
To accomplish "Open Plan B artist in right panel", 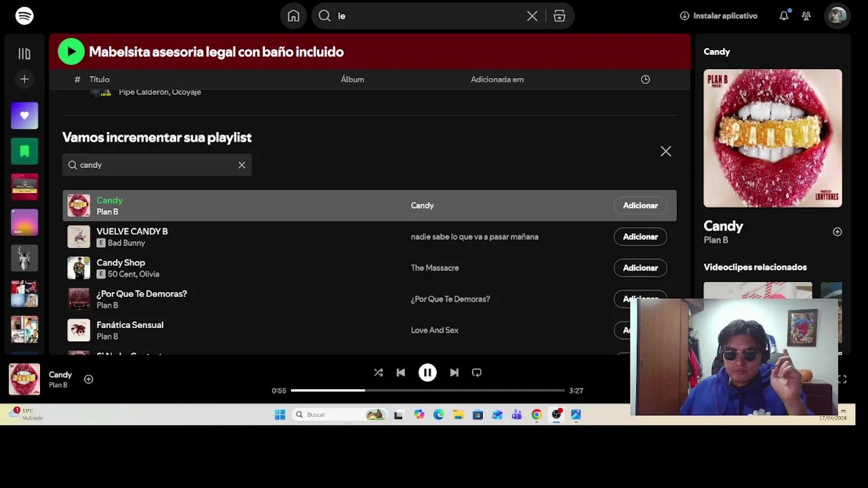I will point(716,240).
